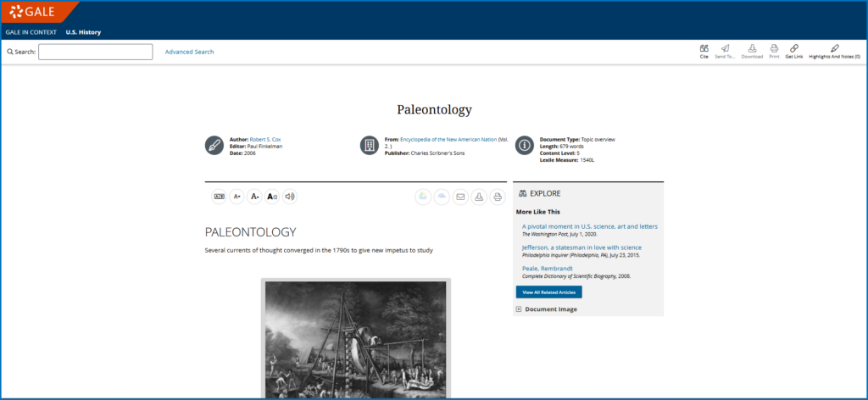Open Advanced Search
Image resolution: width=868 pixels, height=400 pixels.
coord(189,52)
